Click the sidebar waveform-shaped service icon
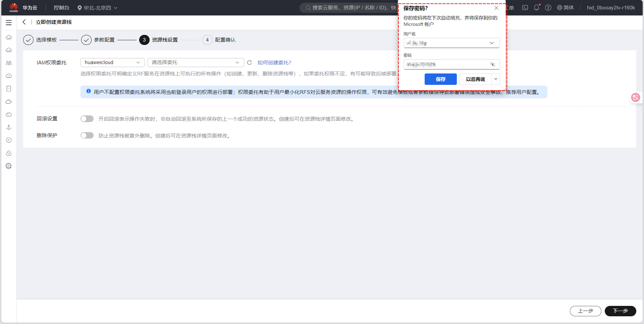The height and width of the screenshot is (324, 644). (9, 63)
